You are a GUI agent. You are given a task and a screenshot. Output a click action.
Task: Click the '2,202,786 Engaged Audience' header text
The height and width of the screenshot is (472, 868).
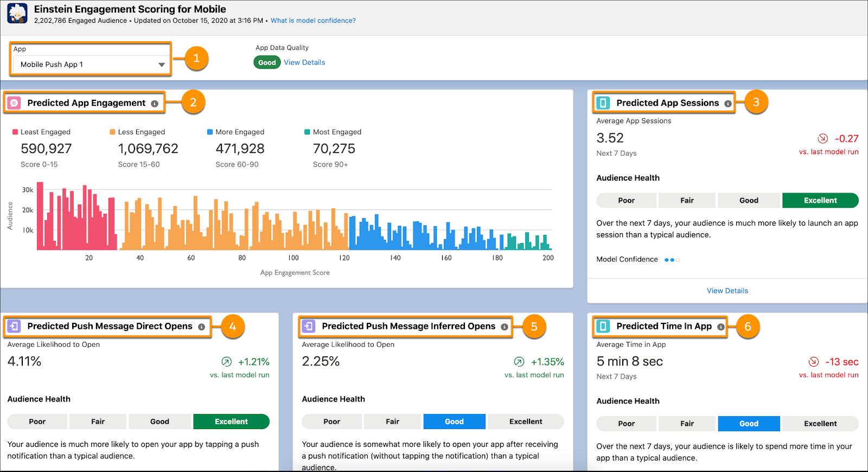(80, 21)
